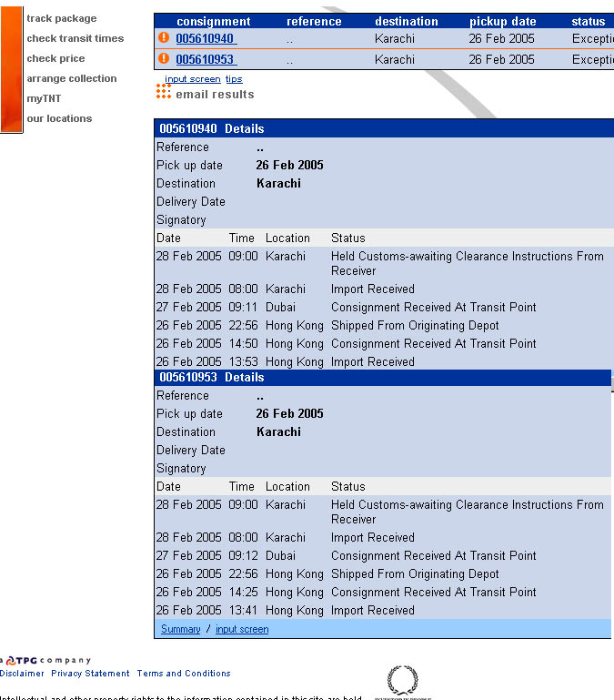Select check price in sidebar
Screen dimensions: 614x700
pos(55,58)
